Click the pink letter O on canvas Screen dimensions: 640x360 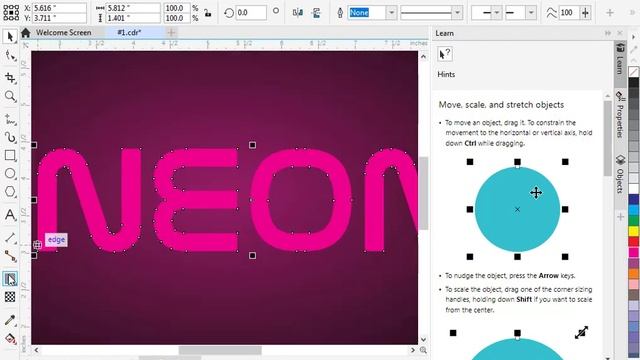pos(301,200)
